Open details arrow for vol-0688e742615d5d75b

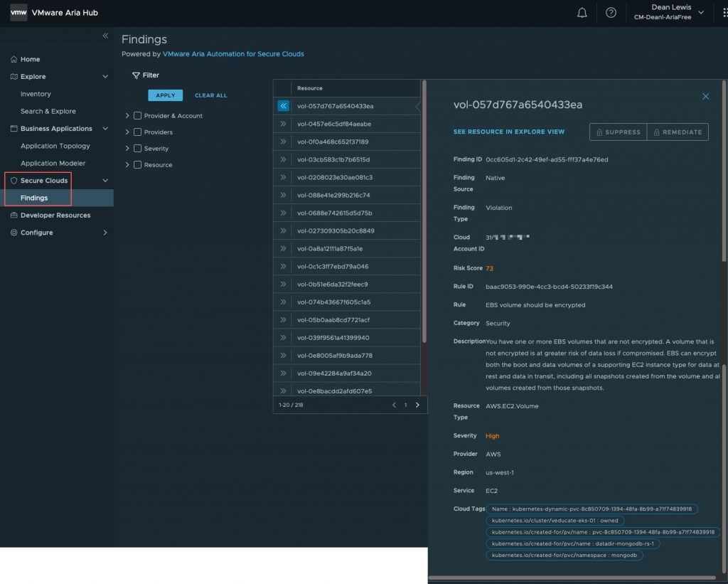click(x=283, y=213)
